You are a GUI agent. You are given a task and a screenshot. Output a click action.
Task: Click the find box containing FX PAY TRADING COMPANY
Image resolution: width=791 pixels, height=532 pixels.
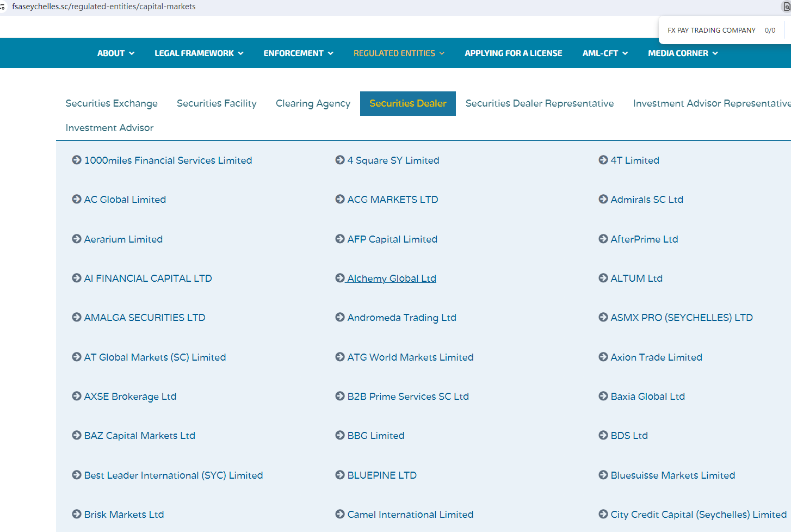point(711,30)
